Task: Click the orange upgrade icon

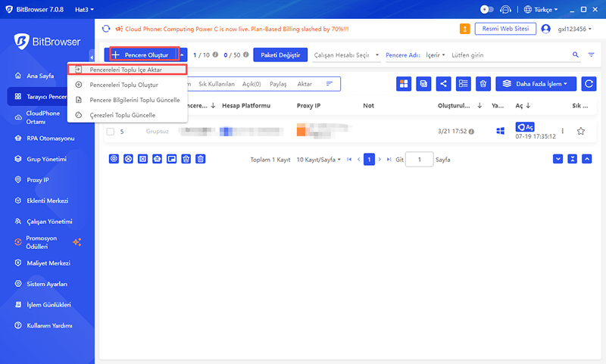Action: [464, 29]
